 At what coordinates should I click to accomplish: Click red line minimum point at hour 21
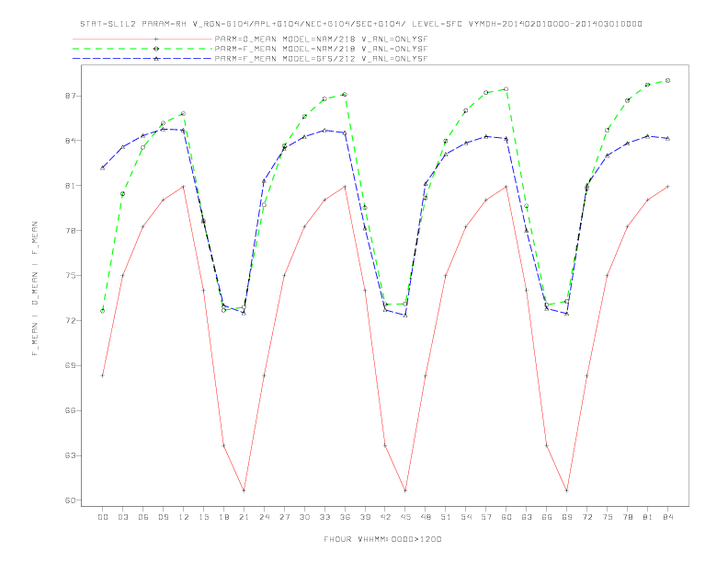244,490
